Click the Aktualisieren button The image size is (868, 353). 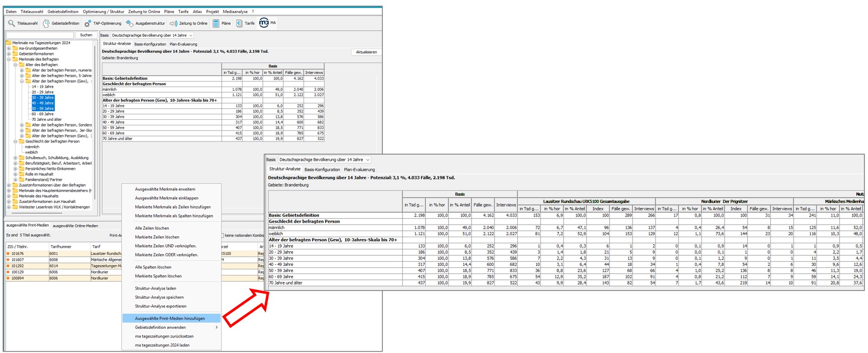(x=366, y=52)
